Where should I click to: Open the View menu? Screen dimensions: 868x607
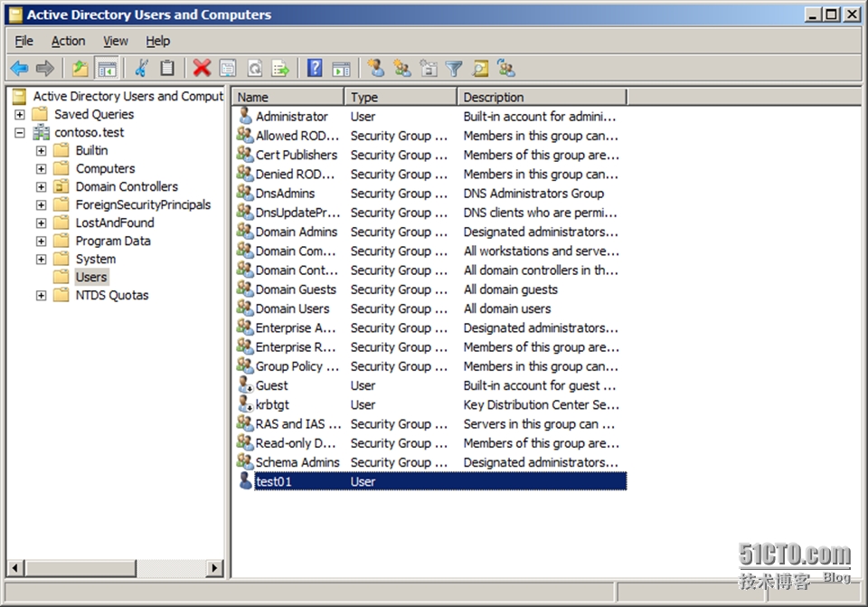[x=115, y=41]
